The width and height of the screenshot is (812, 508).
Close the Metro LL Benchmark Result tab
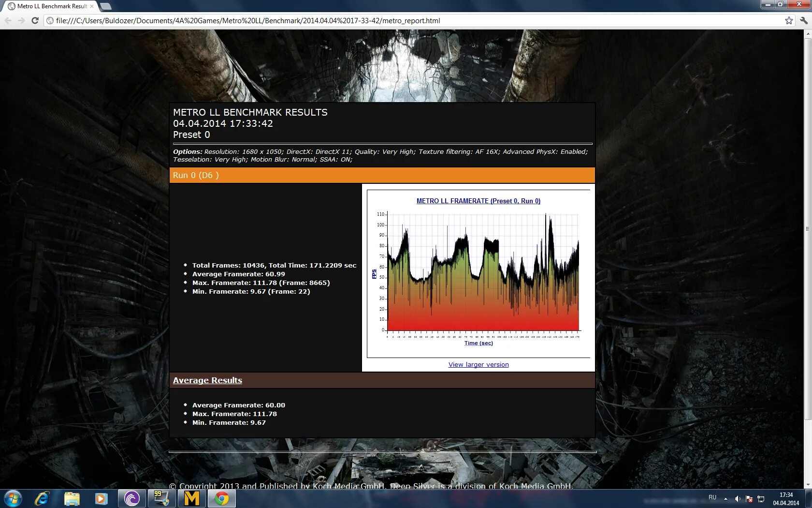(92, 6)
